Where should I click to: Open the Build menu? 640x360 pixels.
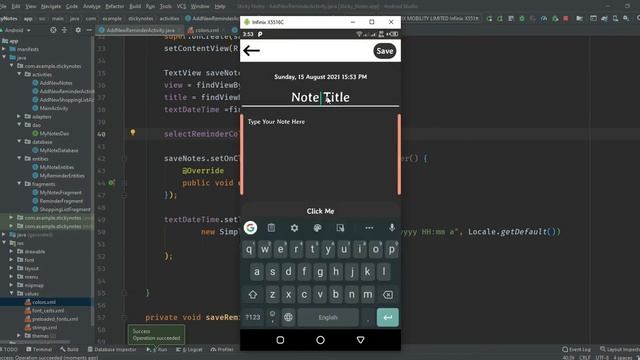pos(135,7)
